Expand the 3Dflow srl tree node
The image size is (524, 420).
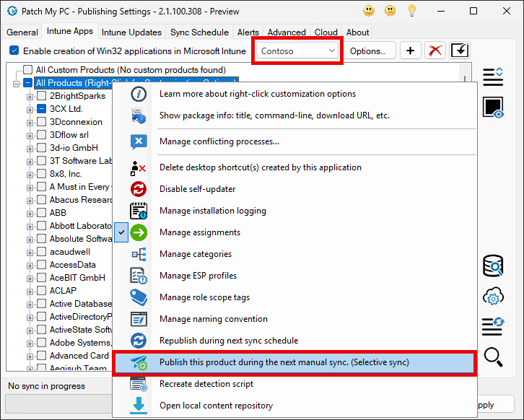(x=30, y=136)
